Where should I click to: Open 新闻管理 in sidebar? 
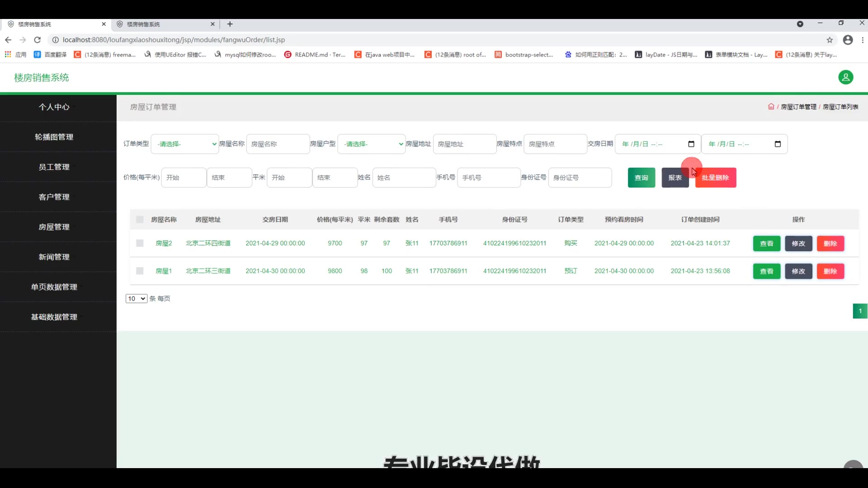[54, 257]
